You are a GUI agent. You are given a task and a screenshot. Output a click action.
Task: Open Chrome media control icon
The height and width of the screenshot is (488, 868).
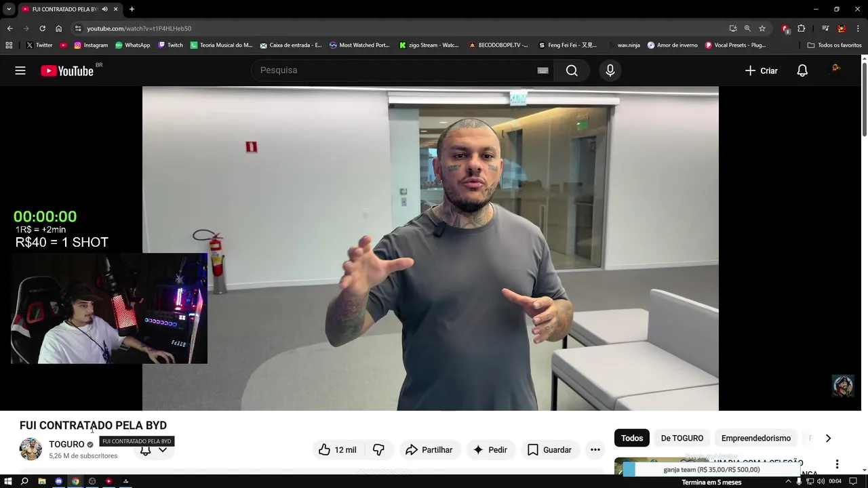825,28
